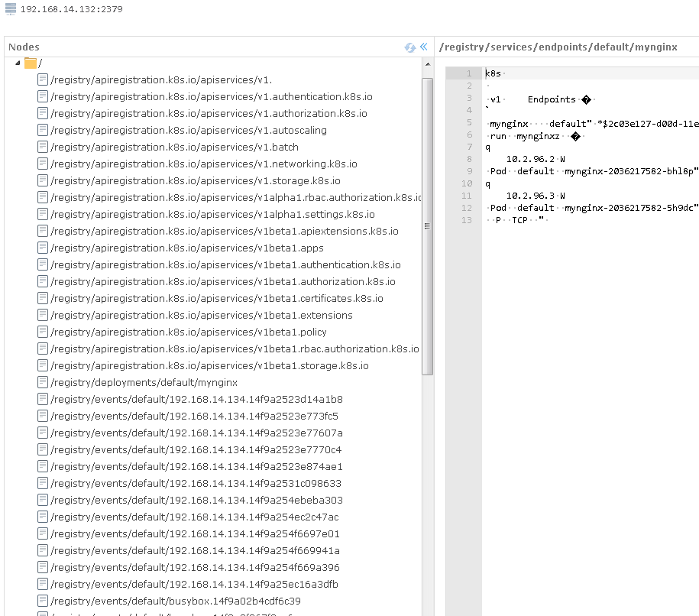Screen dimensions: 699x616
Task: Open /registry/apiregistration.k8s.io/apiservices/v1alpha1.rbac.authorization.k8s.io node
Action: point(236,197)
